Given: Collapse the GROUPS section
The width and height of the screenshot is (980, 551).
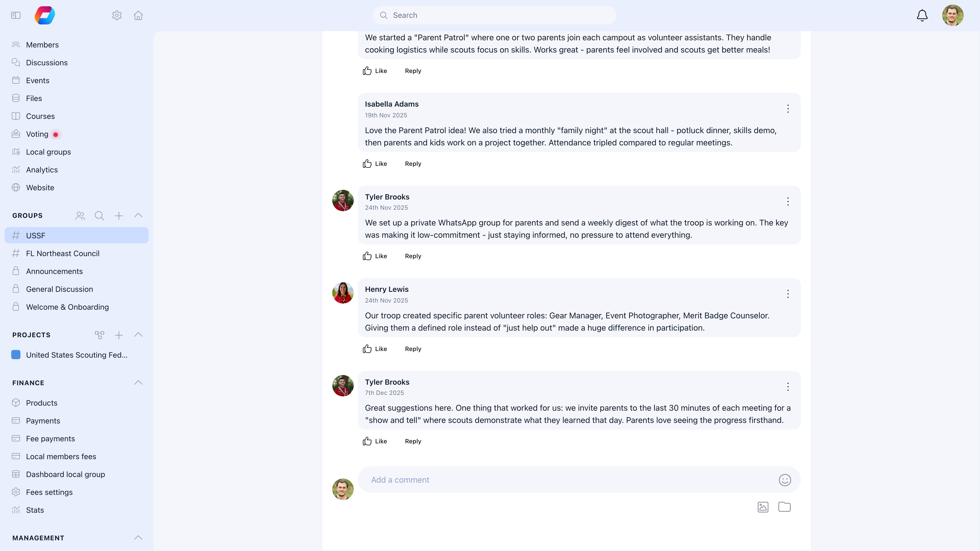Looking at the screenshot, I should [x=138, y=215].
